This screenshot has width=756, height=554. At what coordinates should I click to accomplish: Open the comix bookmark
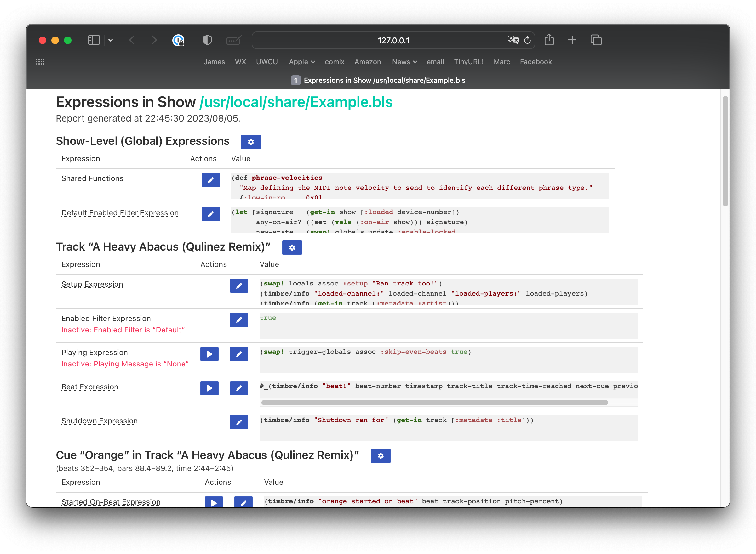pyautogui.click(x=335, y=62)
